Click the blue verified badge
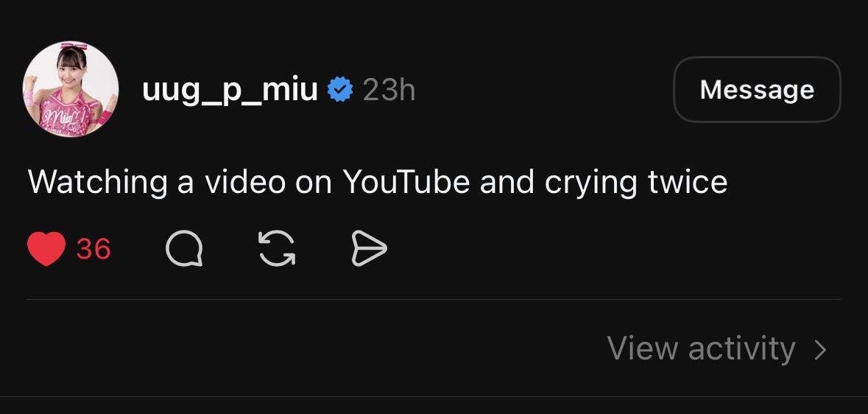 click(x=340, y=90)
